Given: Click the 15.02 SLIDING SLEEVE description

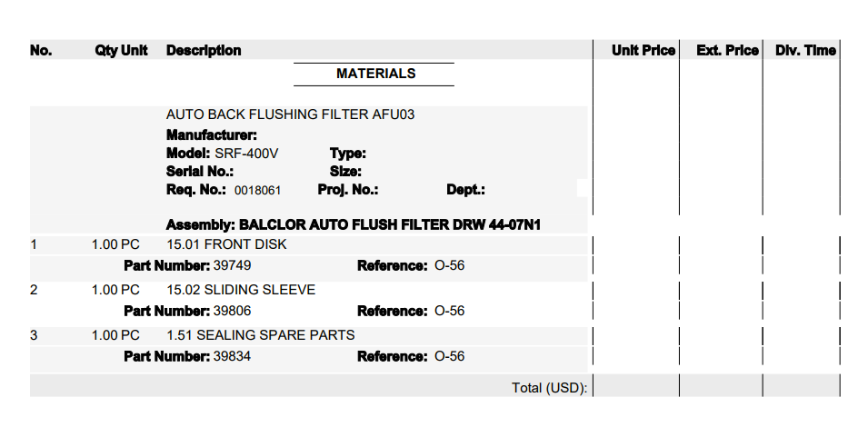Looking at the screenshot, I should point(241,290).
